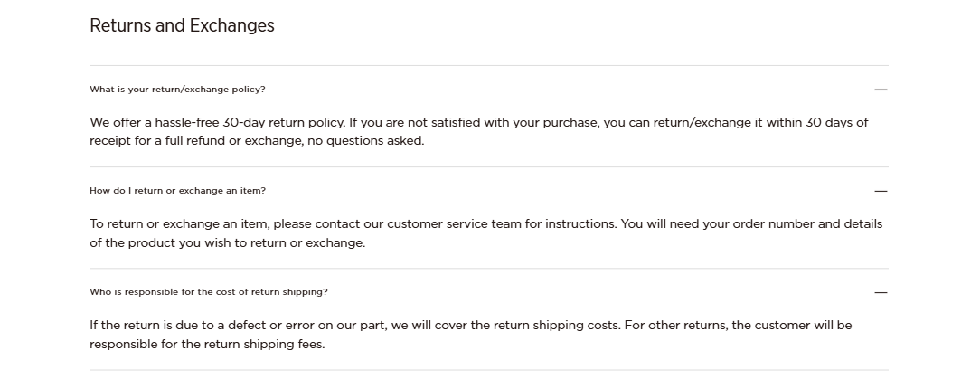Click the paragraph starting "We offer a hassle-free"
The image size is (980, 379).
[478, 131]
